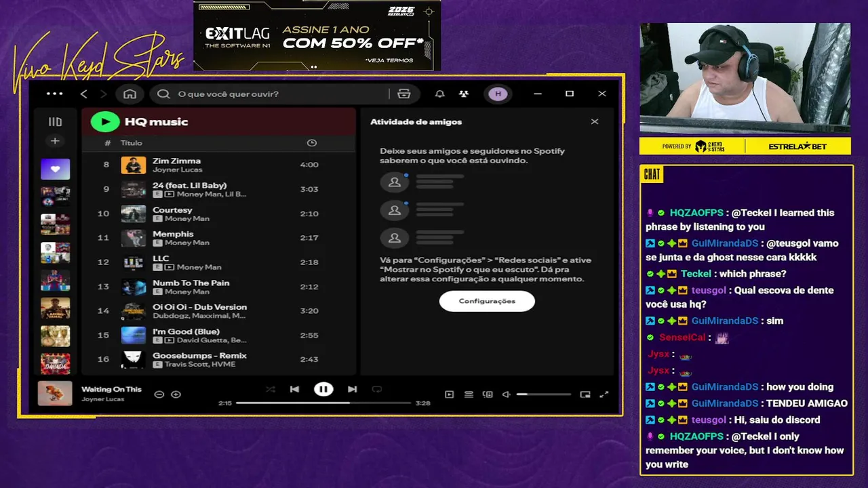Screen dimensions: 868x488
Task: Sort by the Título column header
Action: pos(132,143)
